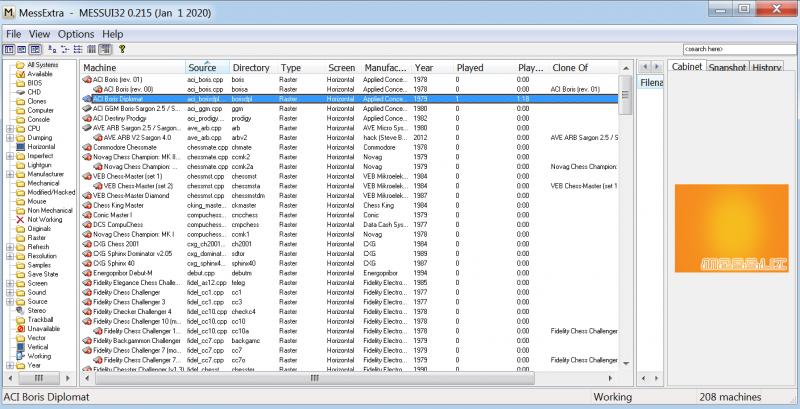Expand the Manufacturer tree node
The image size is (800, 409).
click(9, 173)
